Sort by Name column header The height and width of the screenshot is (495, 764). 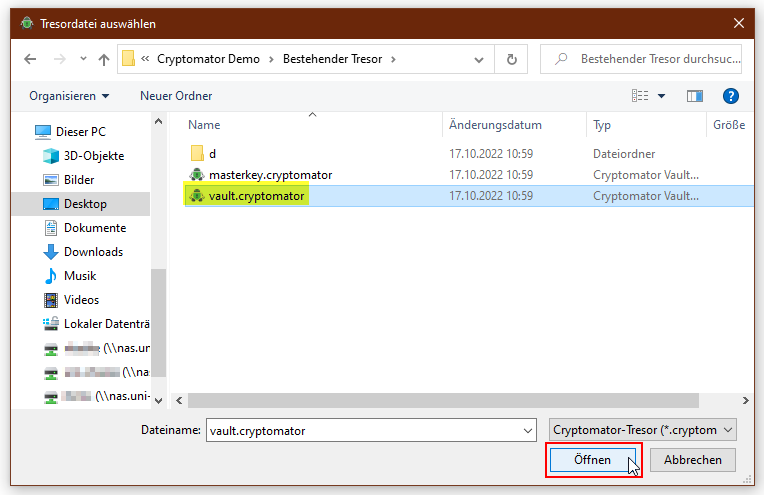pyautogui.click(x=204, y=125)
